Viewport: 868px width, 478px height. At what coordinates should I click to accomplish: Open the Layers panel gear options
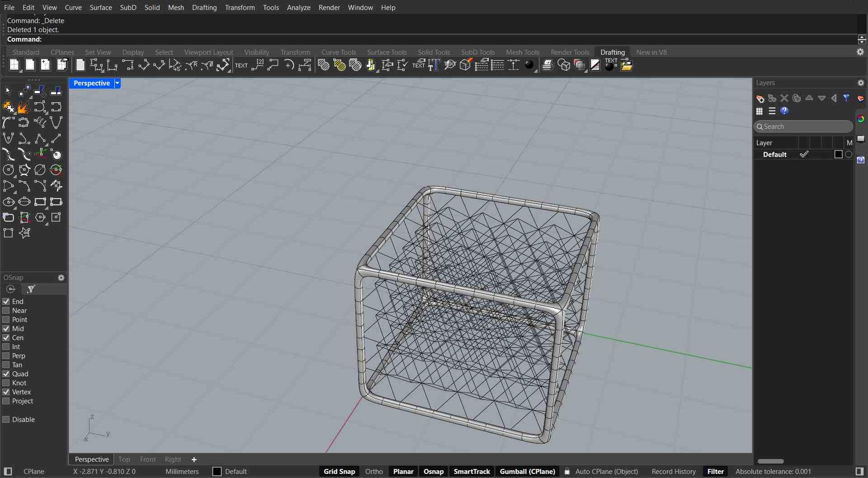861,83
